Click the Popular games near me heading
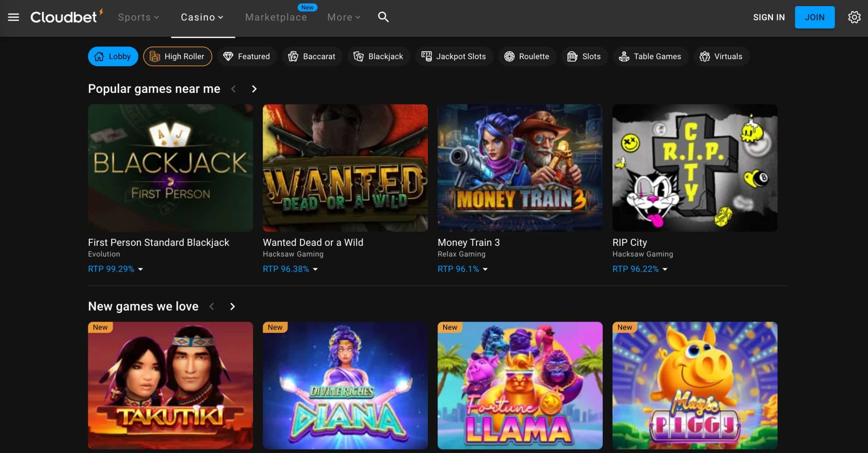The width and height of the screenshot is (868, 453). tap(154, 89)
